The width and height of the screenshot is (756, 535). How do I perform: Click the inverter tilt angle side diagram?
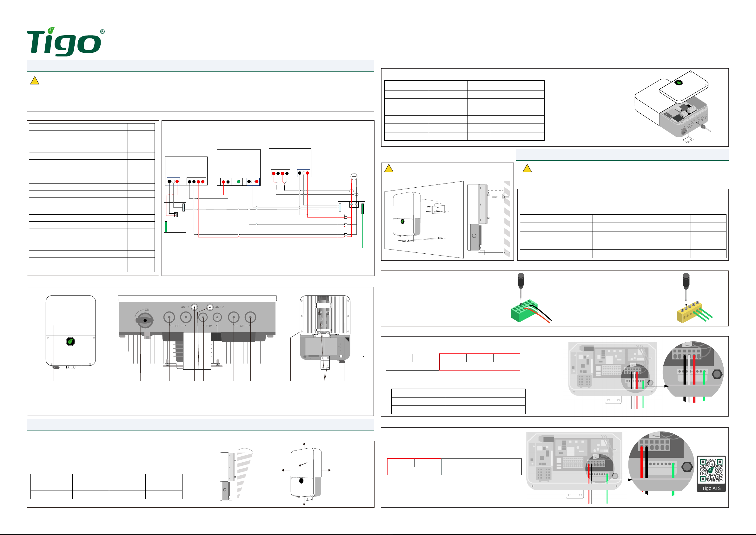pos(236,475)
